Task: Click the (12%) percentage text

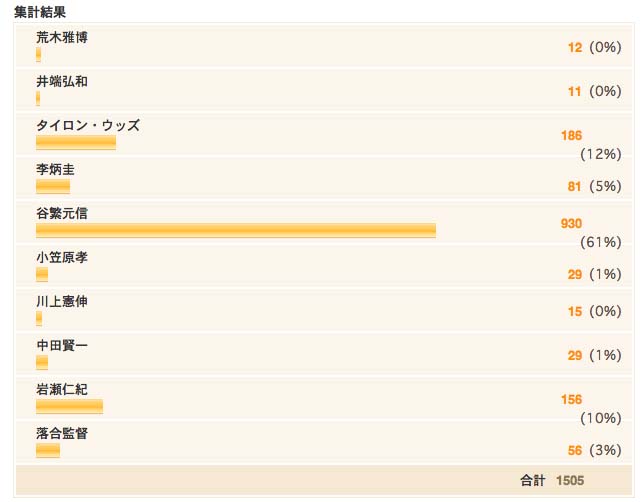Action: (601, 155)
